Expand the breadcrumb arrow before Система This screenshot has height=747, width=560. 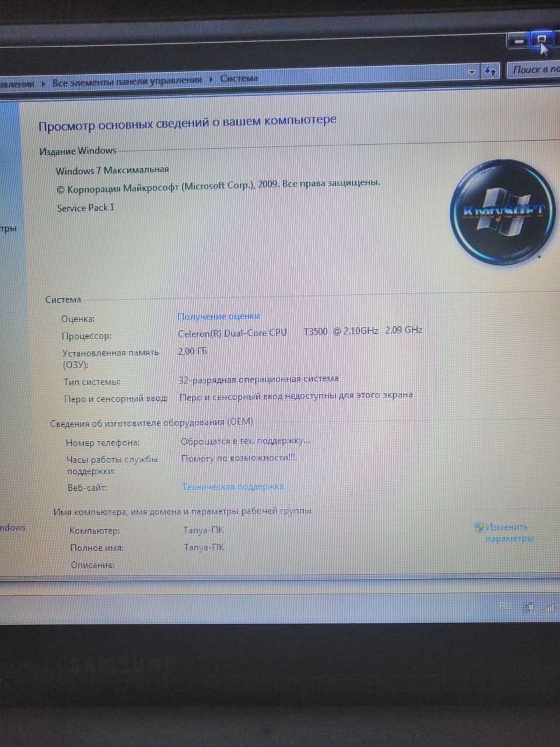pos(211,79)
